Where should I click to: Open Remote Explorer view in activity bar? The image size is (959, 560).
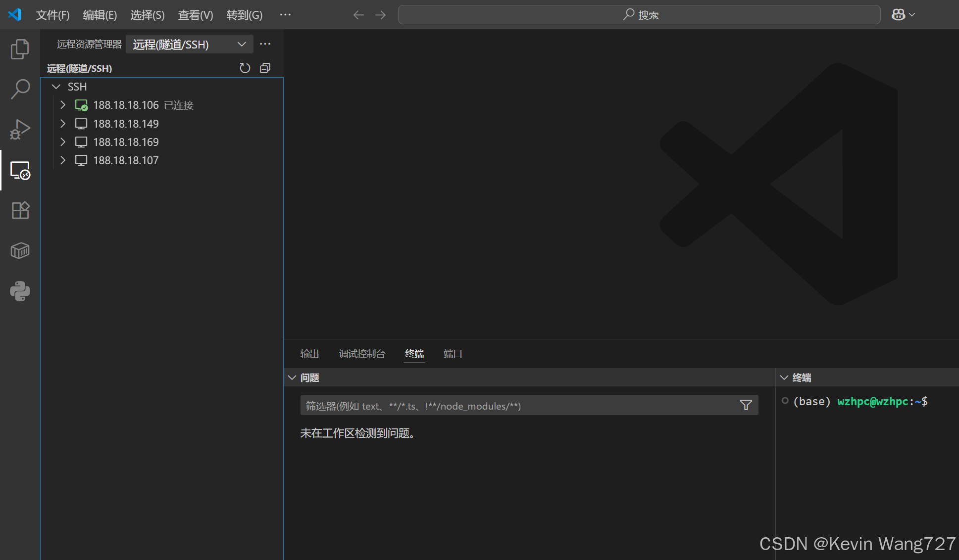coord(20,170)
